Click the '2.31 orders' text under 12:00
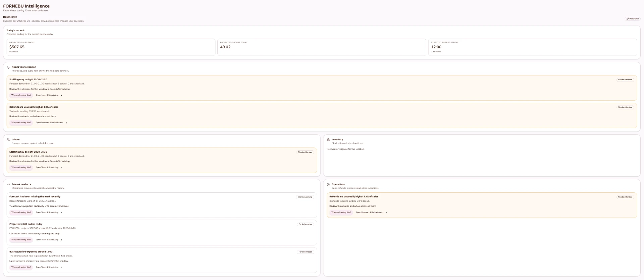 [436, 52]
